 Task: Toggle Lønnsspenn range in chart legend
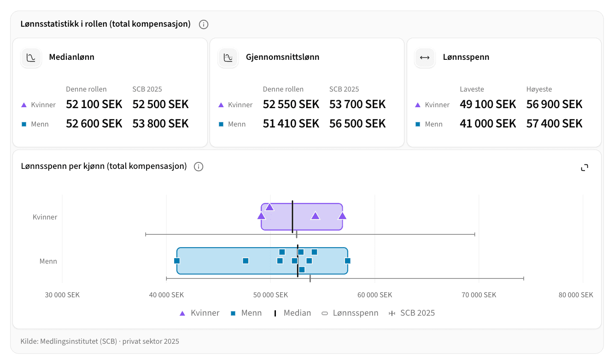click(350, 313)
